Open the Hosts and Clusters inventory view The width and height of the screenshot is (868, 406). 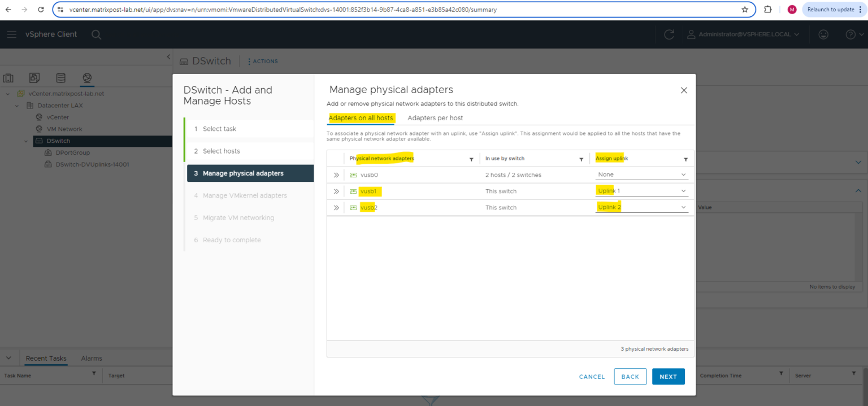pos(8,78)
